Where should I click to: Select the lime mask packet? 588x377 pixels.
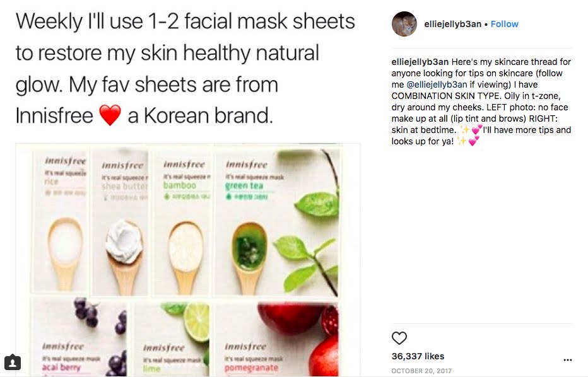(172, 340)
